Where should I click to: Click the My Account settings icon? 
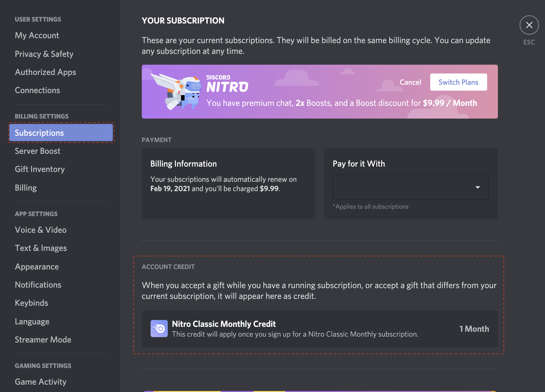[x=37, y=35]
